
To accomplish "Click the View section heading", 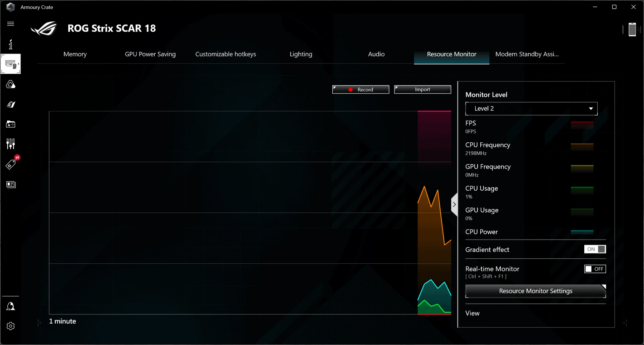I will 472,313.
